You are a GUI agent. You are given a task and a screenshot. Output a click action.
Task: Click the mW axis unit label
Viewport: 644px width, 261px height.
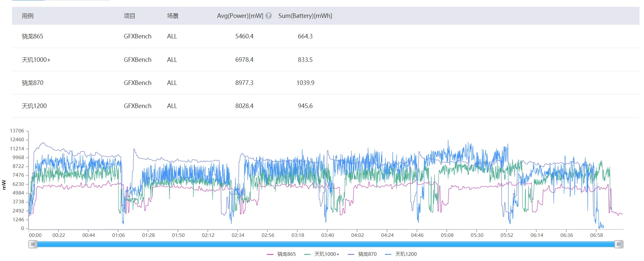4,185
